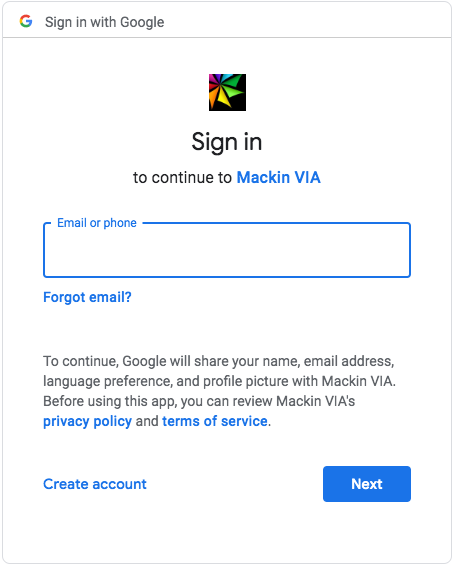Open the privacy policy link
Viewport: 461px width, 565px height.
[88, 422]
